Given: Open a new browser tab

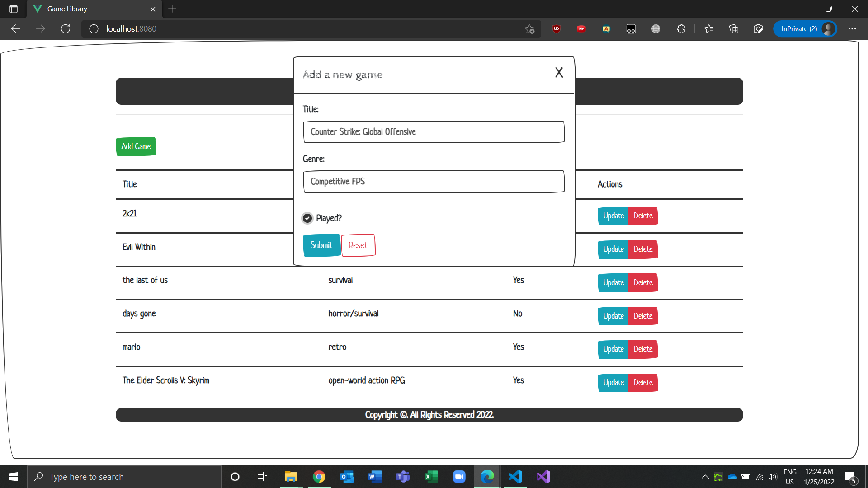Looking at the screenshot, I should click(x=172, y=9).
